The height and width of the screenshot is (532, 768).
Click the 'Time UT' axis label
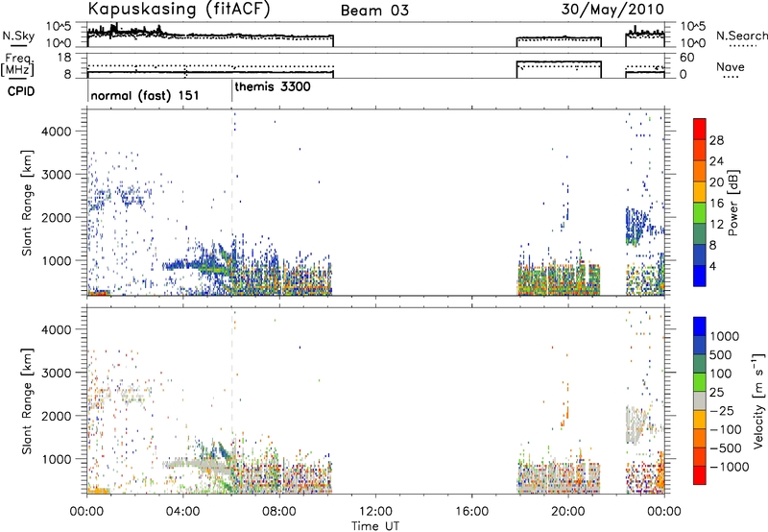tap(375, 526)
